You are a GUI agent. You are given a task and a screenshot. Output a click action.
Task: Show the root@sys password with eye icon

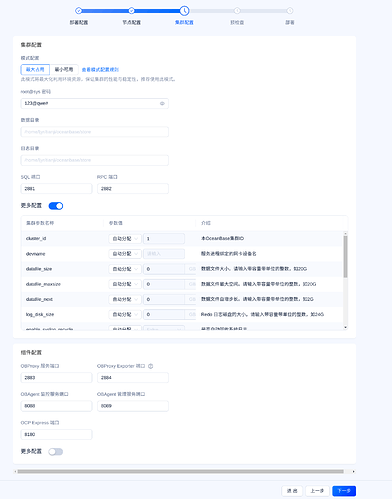(162, 103)
